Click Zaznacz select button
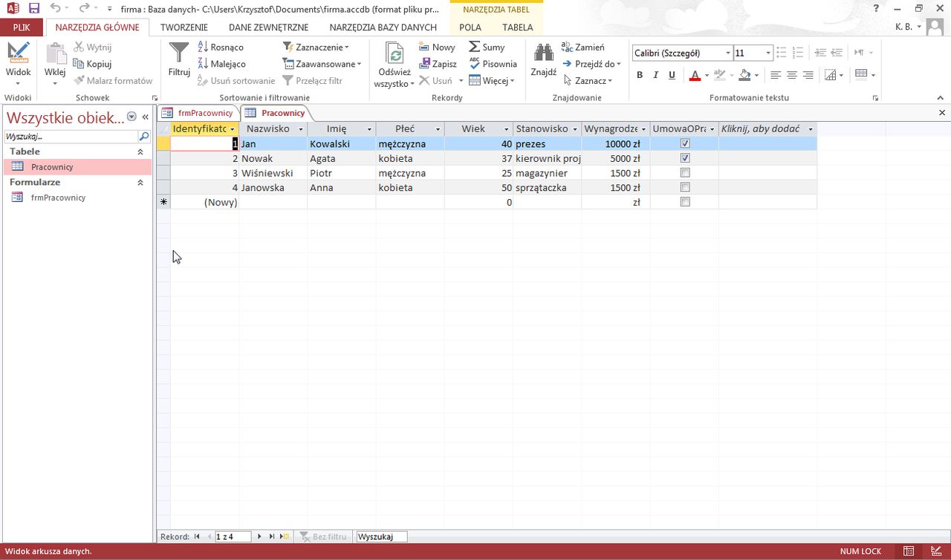Viewport: 951px width, 560px height. click(588, 81)
